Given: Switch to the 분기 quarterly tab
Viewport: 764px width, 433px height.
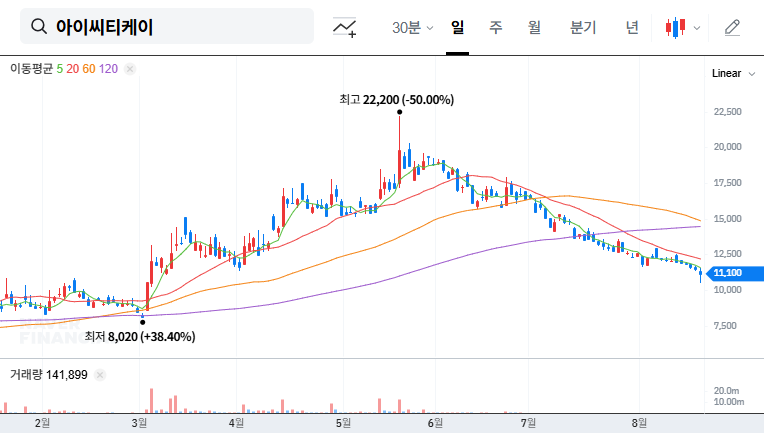Looking at the screenshot, I should 582,27.
